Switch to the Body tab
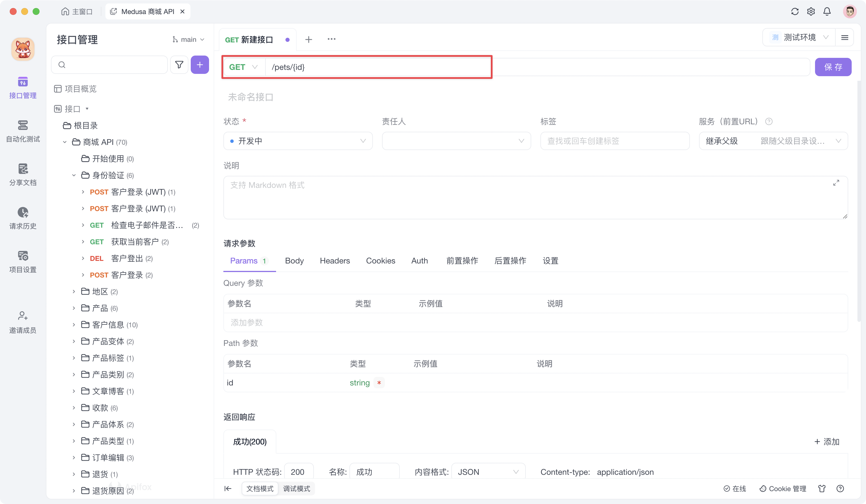The image size is (866, 504). 294,261
